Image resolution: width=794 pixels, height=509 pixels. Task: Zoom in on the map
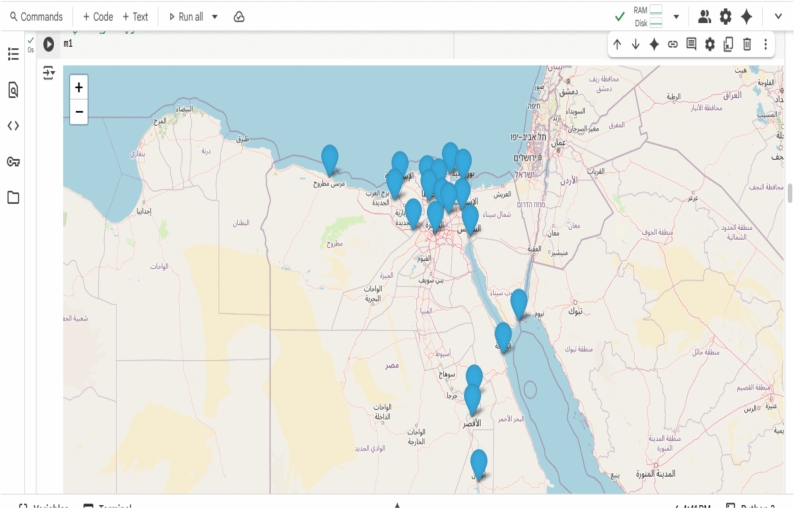(78, 88)
